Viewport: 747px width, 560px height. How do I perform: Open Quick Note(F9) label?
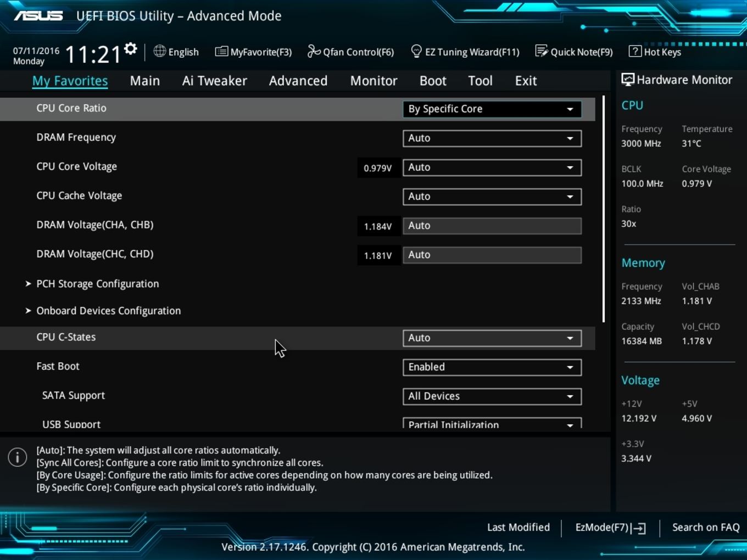click(582, 52)
